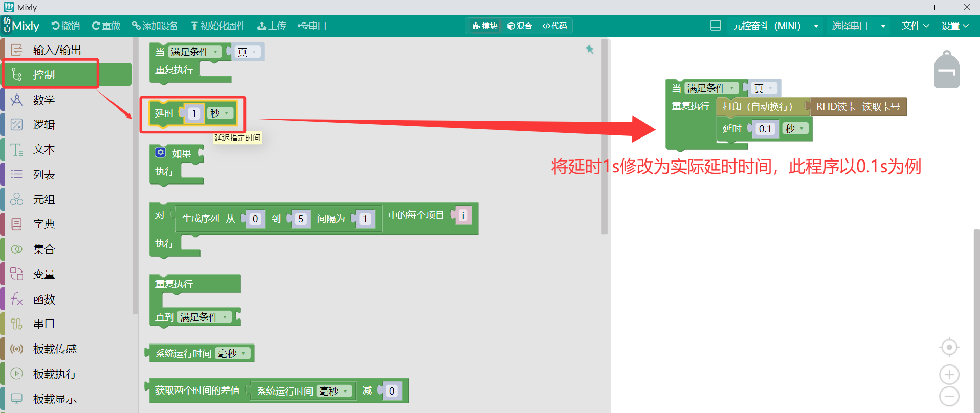The height and width of the screenshot is (413, 980).
Task: Open the 变量 category icon
Action: pos(17,274)
